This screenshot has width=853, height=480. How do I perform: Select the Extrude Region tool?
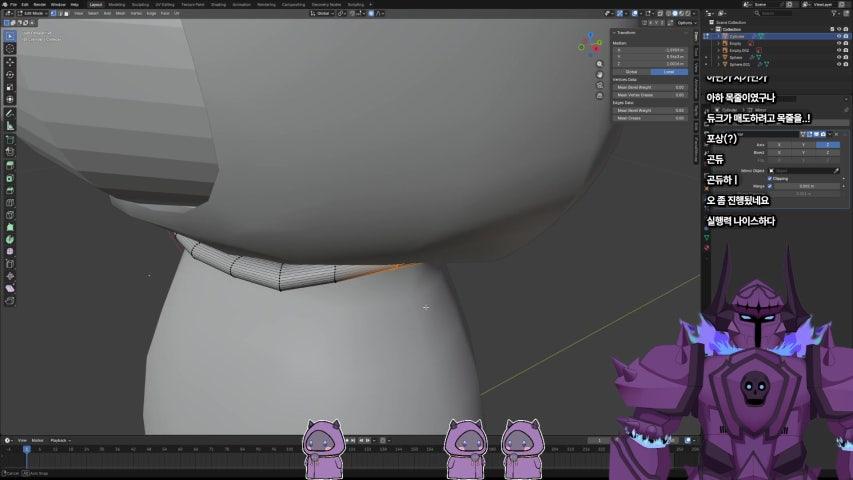10,165
